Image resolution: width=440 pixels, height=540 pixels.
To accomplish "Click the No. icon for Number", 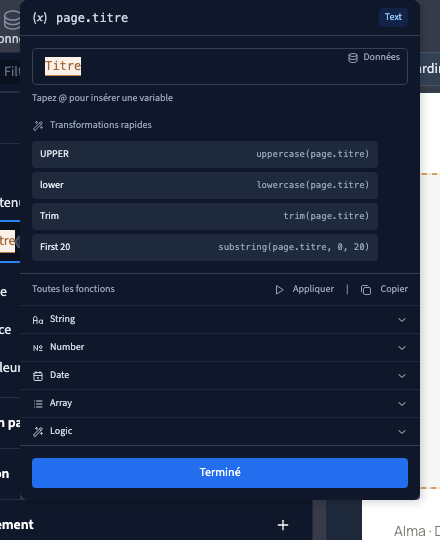I will pyautogui.click(x=38, y=348).
